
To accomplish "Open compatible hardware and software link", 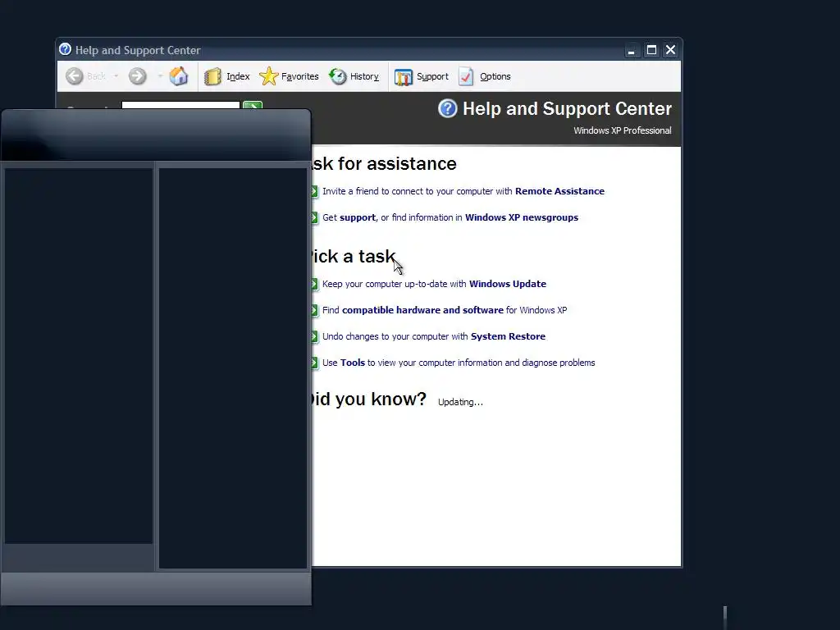I will pos(422,310).
